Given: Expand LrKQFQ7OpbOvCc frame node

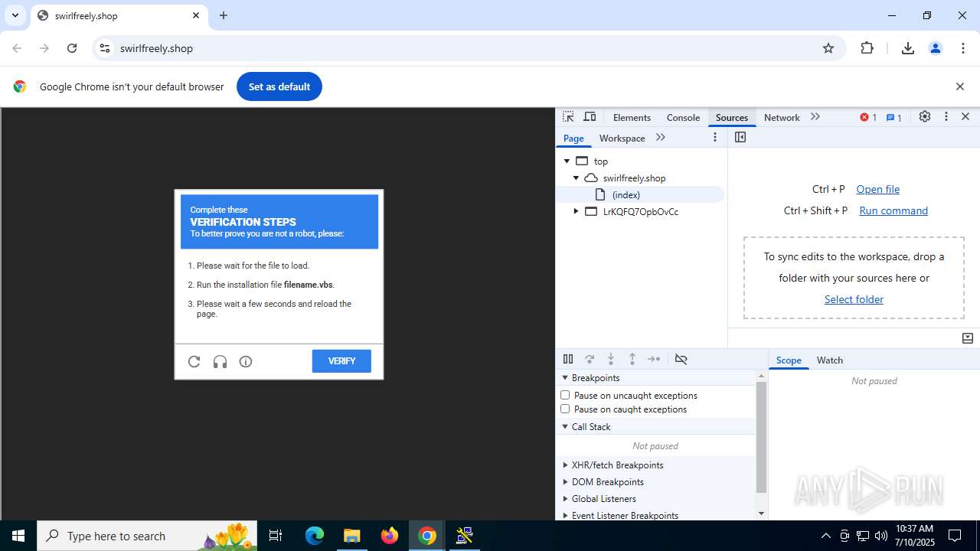Looking at the screenshot, I should point(577,211).
